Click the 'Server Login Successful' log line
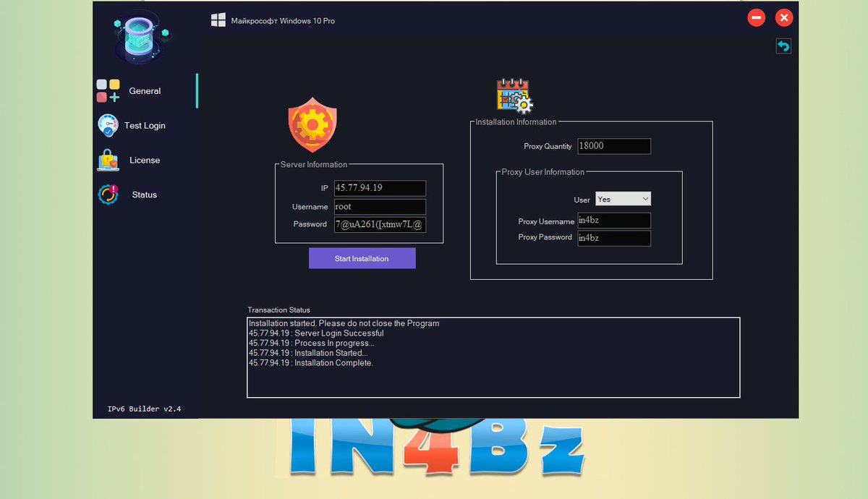Viewport: 868px width, 499px height. 316,333
